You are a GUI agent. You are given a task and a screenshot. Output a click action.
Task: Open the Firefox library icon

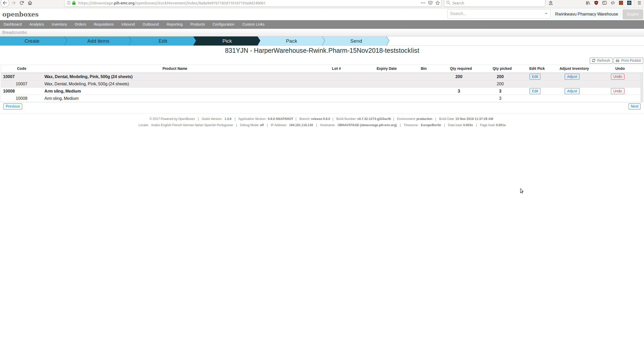(x=588, y=3)
